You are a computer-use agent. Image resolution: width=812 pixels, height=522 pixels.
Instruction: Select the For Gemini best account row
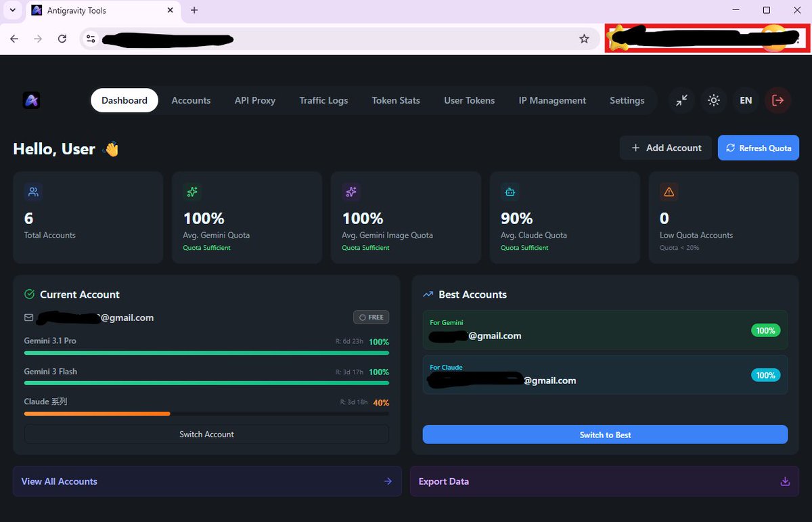[x=605, y=330]
